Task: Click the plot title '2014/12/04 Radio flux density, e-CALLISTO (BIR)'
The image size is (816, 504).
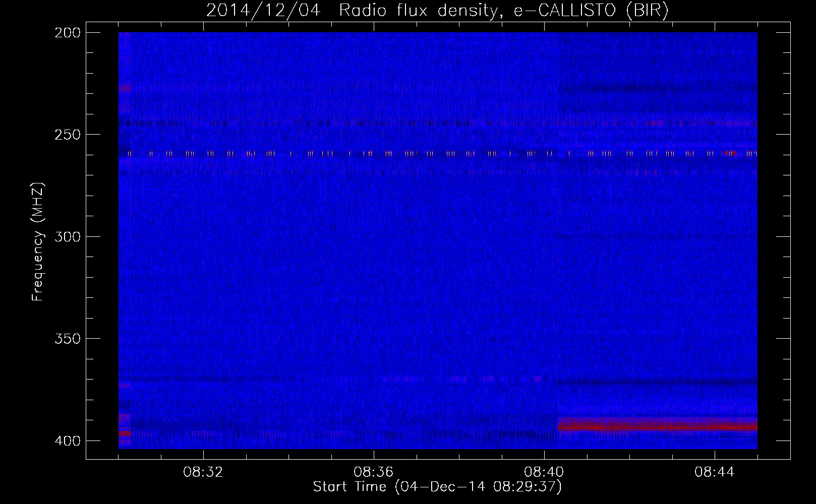Action: (x=437, y=10)
